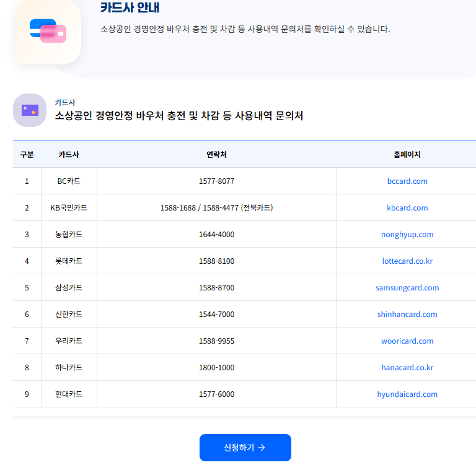Click the 카드사 column header
The width and height of the screenshot is (476, 465).
(x=69, y=155)
